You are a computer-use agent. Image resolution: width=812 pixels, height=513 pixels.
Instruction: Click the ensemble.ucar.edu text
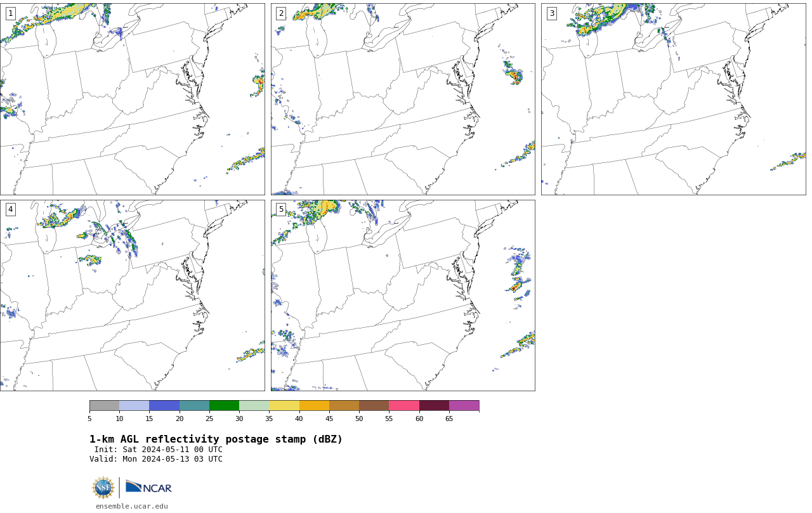132,506
